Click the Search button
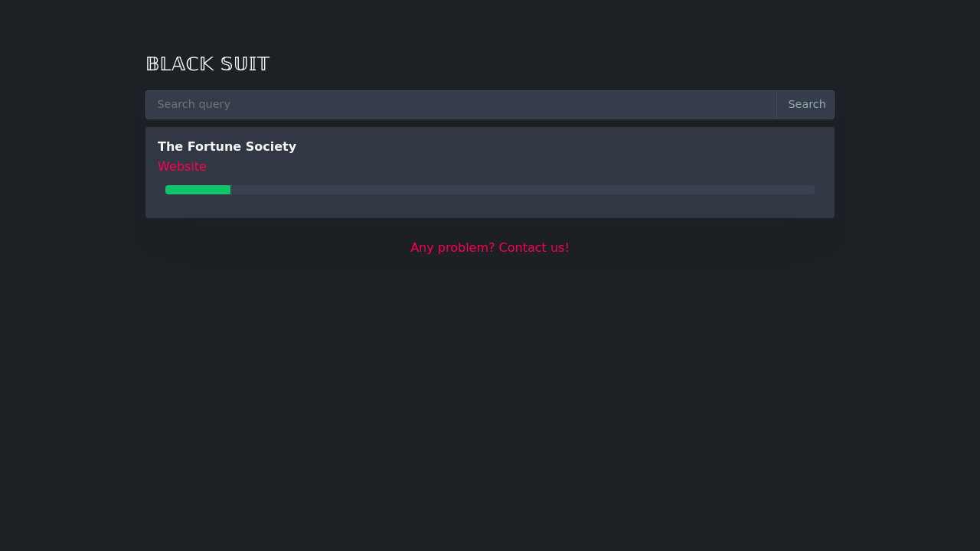980x551 pixels. coord(806,105)
